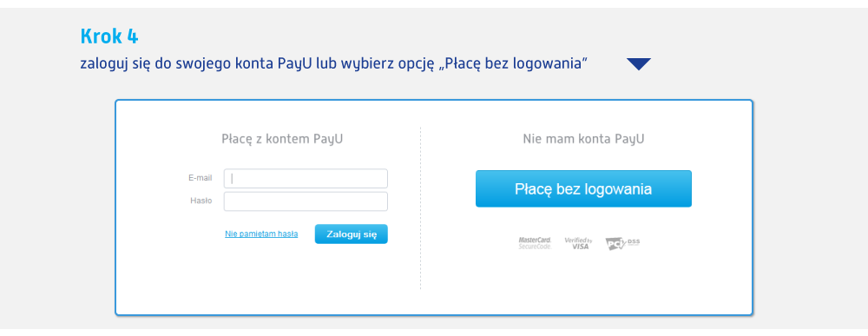
Task: Click the dotted vertical divider between sections
Action: (x=421, y=208)
